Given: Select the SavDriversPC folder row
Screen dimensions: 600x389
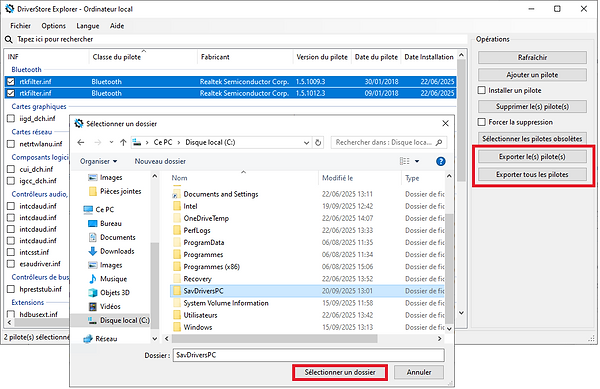Looking at the screenshot, I should [x=307, y=291].
